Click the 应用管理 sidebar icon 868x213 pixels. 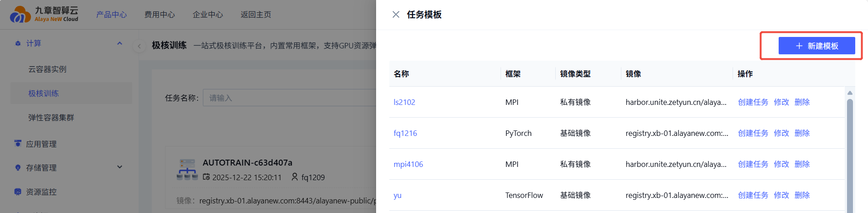click(x=18, y=144)
